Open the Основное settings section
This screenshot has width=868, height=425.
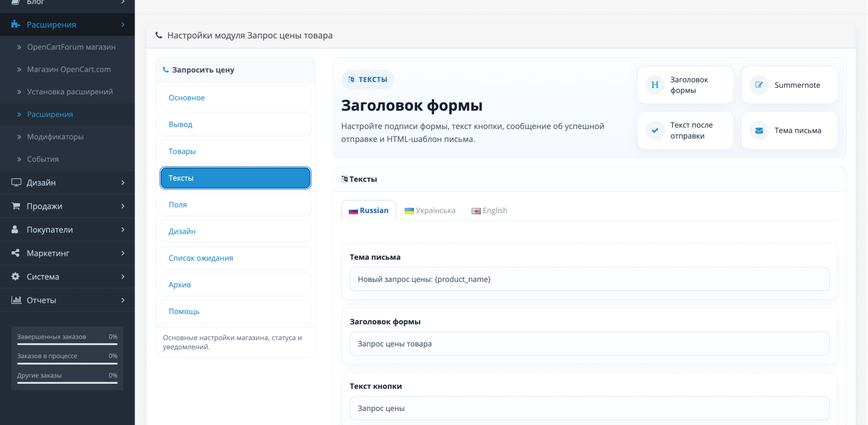(235, 98)
